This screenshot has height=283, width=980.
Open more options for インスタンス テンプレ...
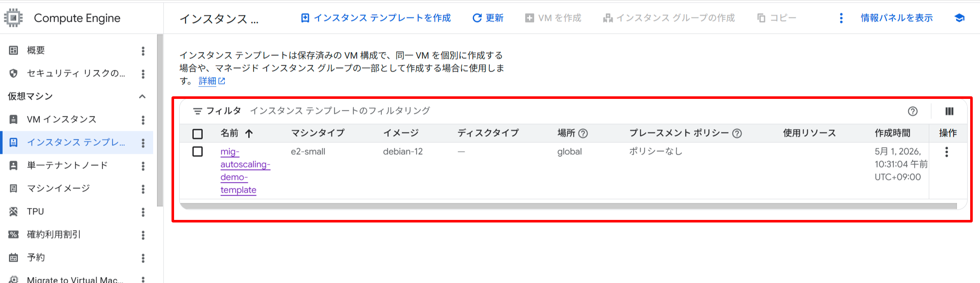point(143,143)
